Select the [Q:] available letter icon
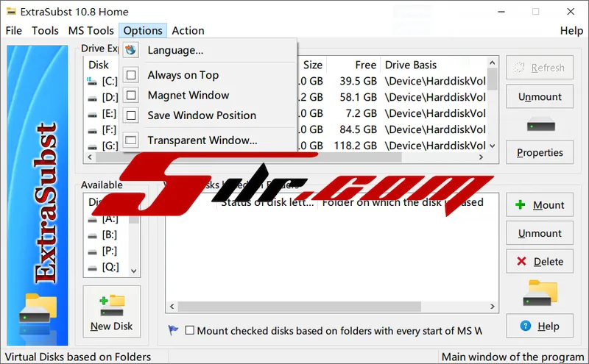This screenshot has height=364, width=589. coord(93,268)
